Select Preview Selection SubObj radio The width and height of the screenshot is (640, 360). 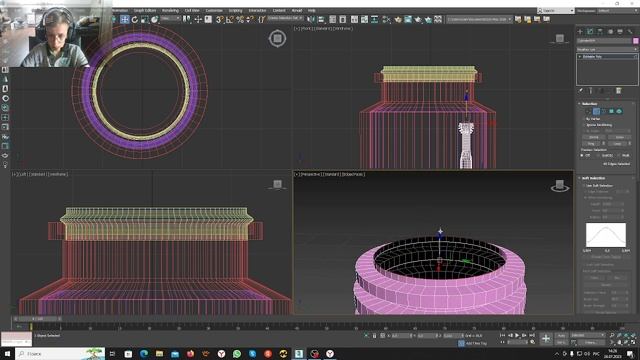[x=598, y=156]
